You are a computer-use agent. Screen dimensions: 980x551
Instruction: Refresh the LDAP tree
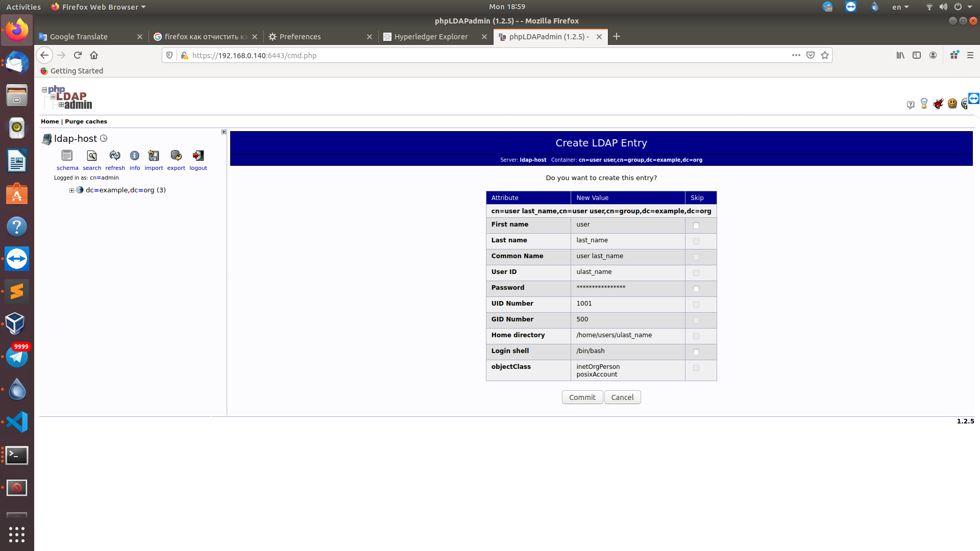(x=115, y=156)
